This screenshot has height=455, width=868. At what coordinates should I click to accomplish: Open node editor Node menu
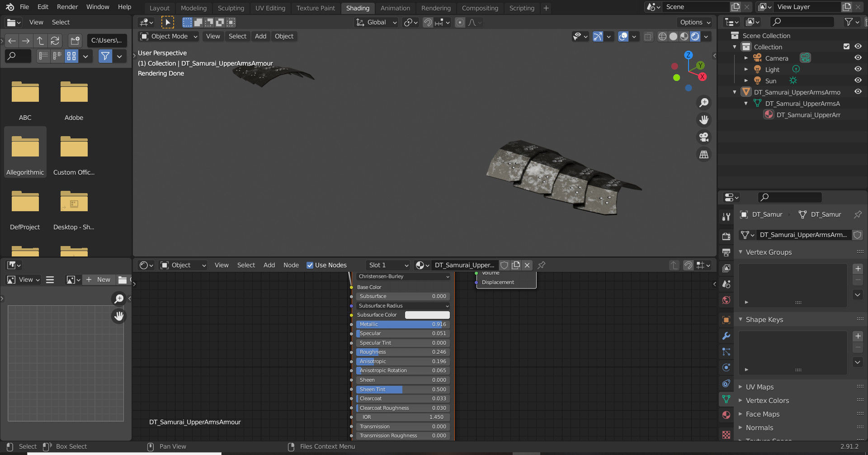291,265
